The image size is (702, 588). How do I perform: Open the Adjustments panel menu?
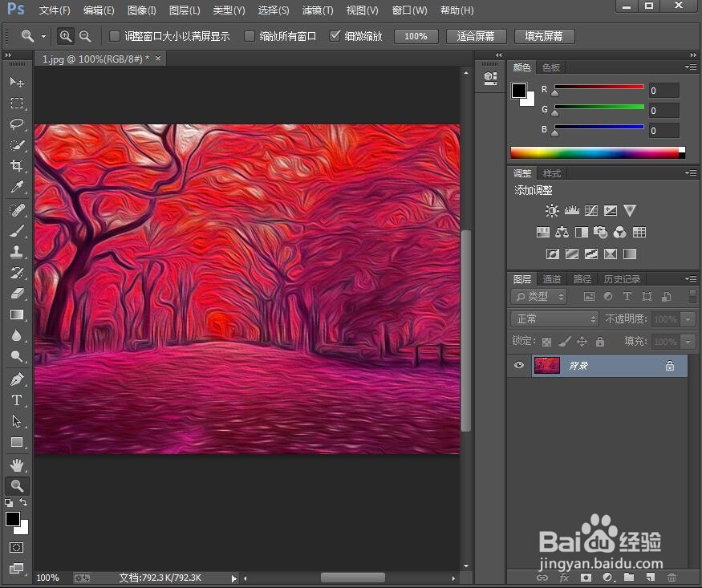tap(691, 172)
